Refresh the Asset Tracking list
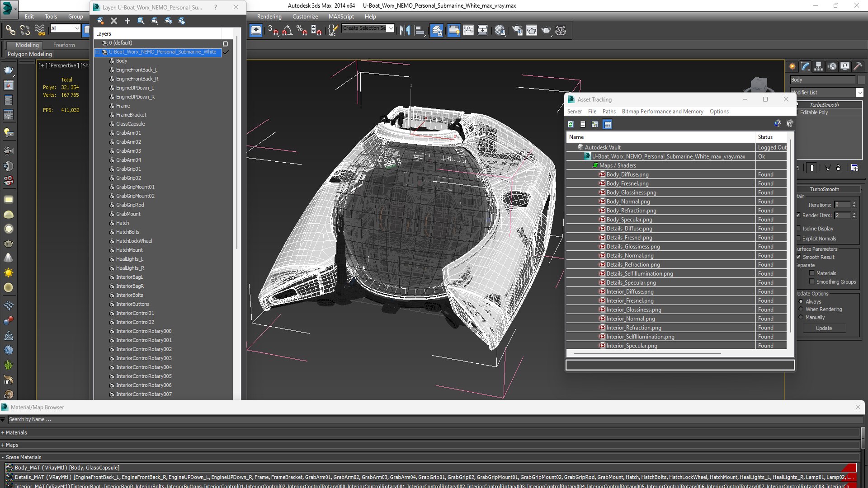 point(571,124)
